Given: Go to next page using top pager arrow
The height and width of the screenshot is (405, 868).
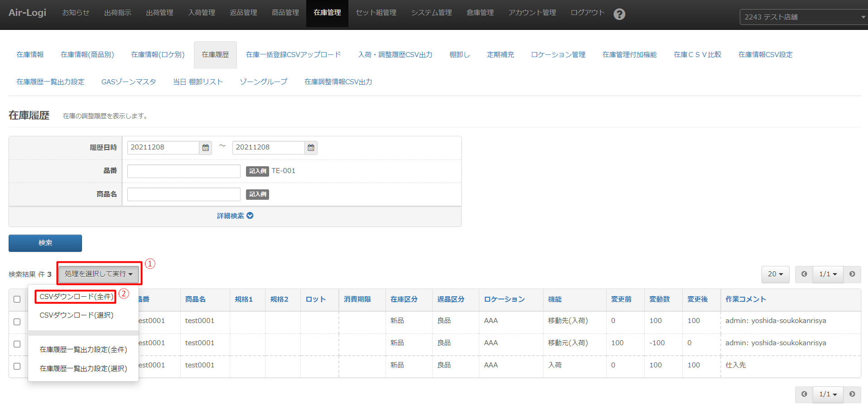Looking at the screenshot, I should pyautogui.click(x=852, y=274).
